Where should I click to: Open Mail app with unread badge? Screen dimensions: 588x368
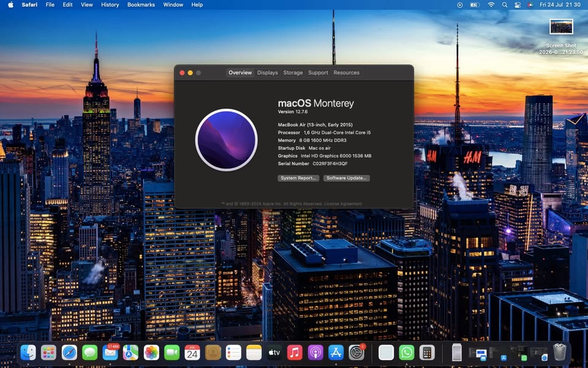[x=110, y=353]
